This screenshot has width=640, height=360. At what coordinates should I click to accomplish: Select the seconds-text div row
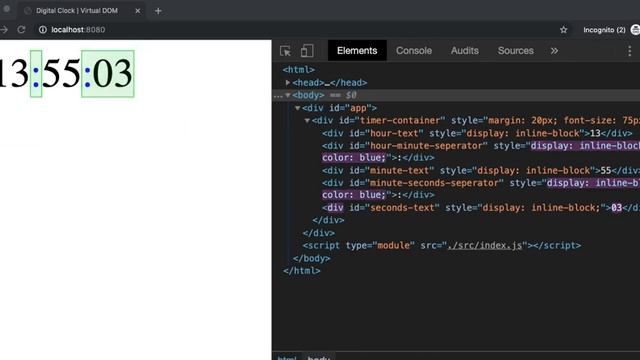click(x=456, y=208)
